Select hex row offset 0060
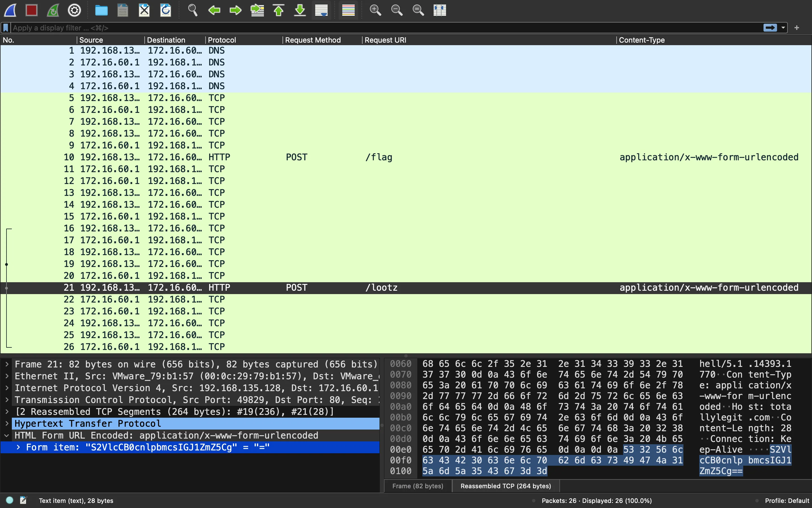The image size is (812, 508). [x=401, y=364]
